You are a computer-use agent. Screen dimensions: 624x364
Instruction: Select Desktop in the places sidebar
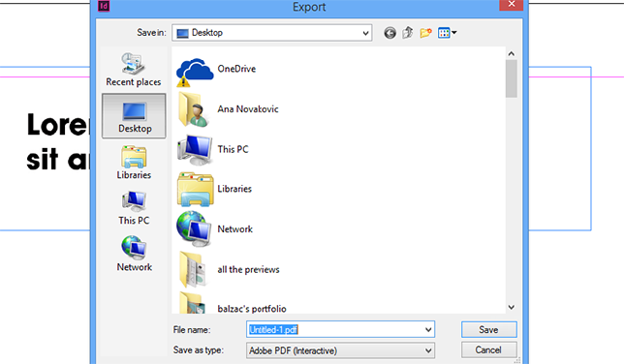(134, 116)
